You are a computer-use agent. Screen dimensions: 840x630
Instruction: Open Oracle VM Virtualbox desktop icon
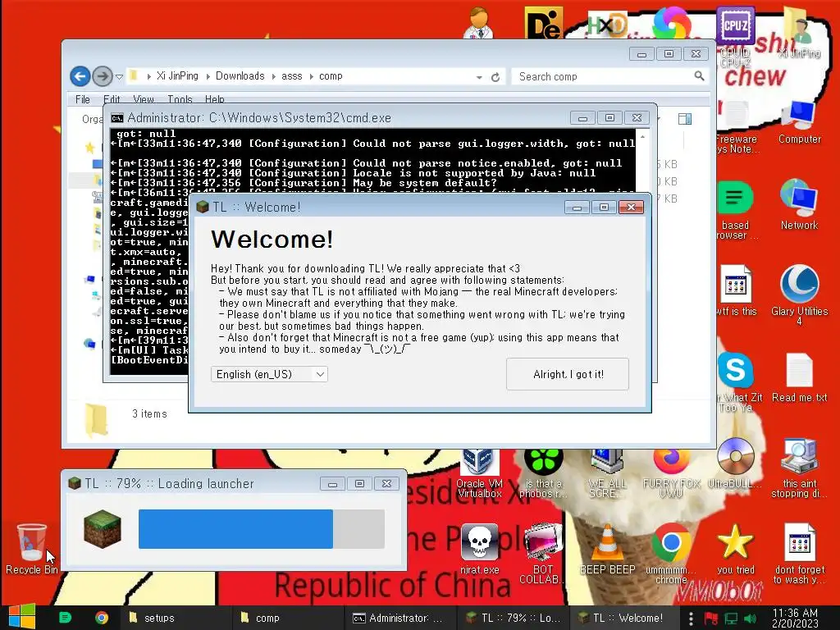pos(479,473)
